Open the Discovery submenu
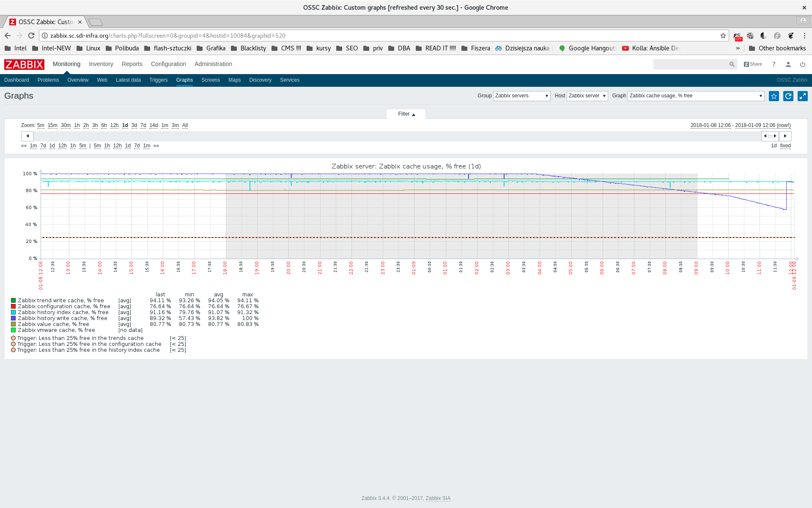 pos(260,80)
